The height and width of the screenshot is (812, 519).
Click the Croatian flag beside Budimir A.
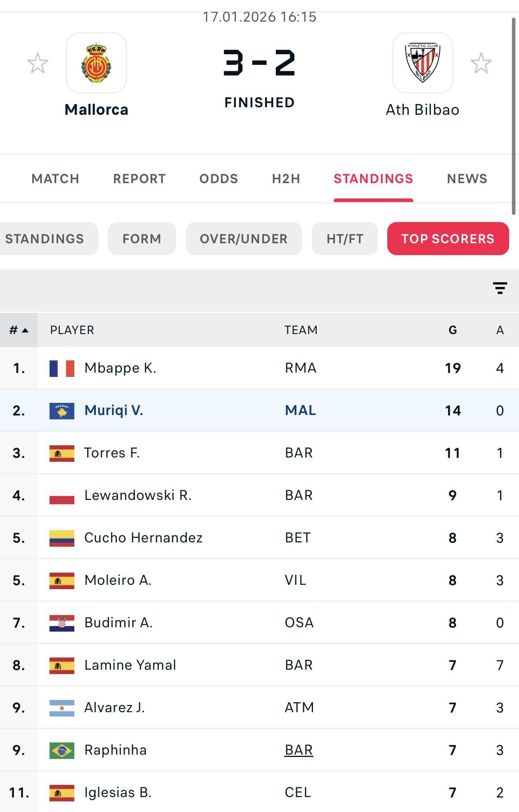pos(62,623)
